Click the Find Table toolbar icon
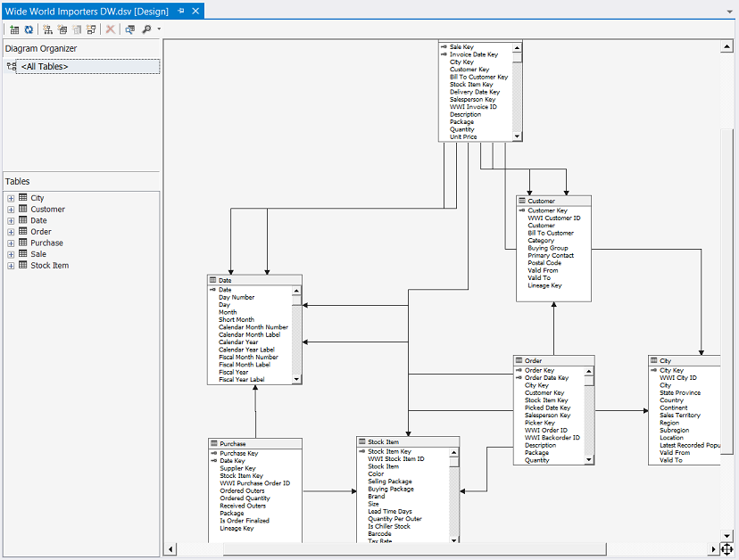The width and height of the screenshot is (739, 560). tap(130, 29)
